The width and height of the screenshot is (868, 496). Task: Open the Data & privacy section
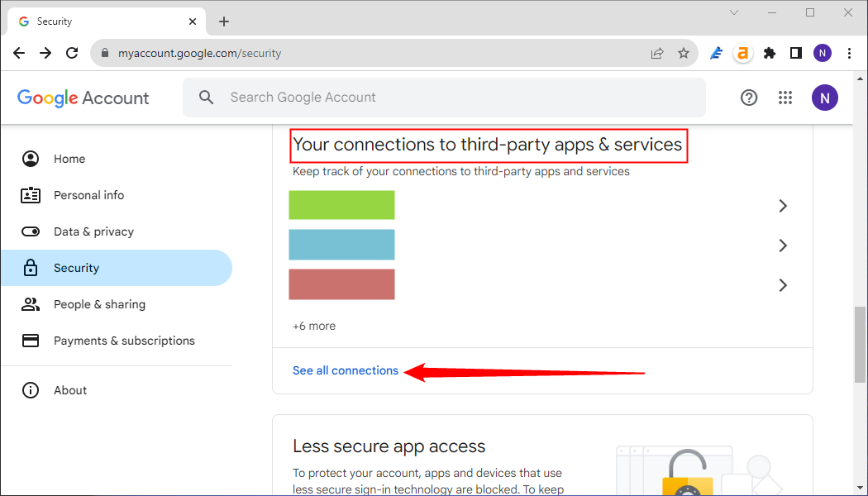tap(93, 231)
